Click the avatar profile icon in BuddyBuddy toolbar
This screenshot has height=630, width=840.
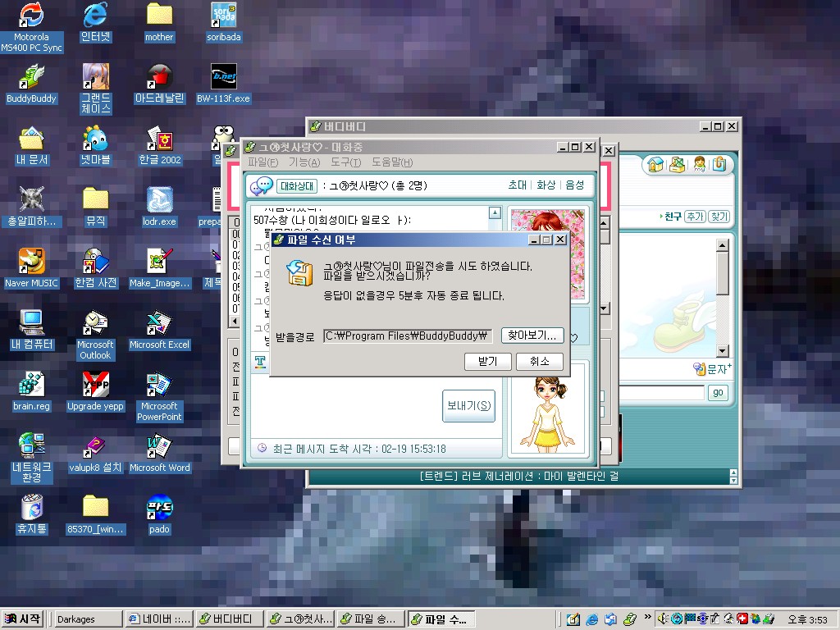[699, 164]
